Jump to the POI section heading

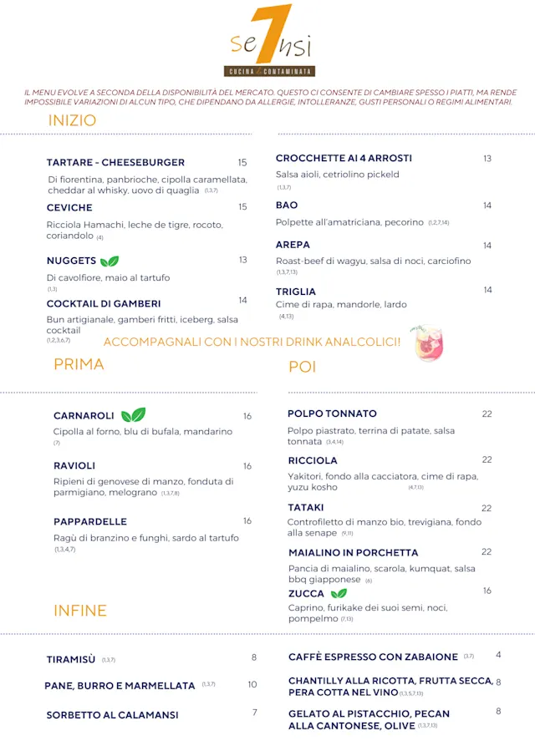pos(302,367)
